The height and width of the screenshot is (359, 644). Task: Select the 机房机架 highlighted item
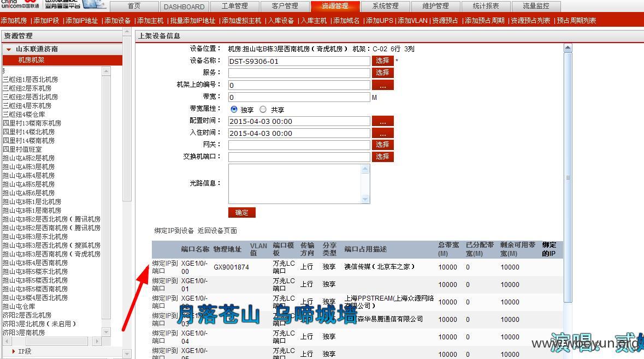pyautogui.click(x=62, y=60)
